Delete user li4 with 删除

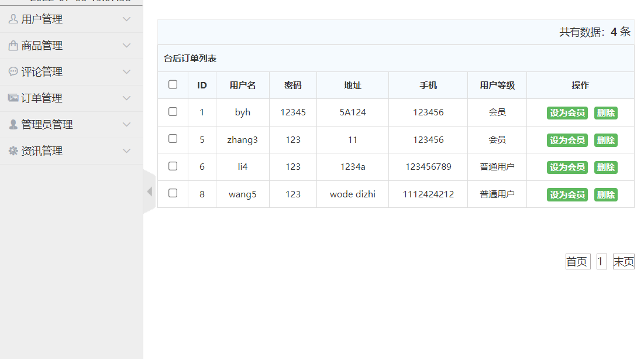tap(606, 167)
